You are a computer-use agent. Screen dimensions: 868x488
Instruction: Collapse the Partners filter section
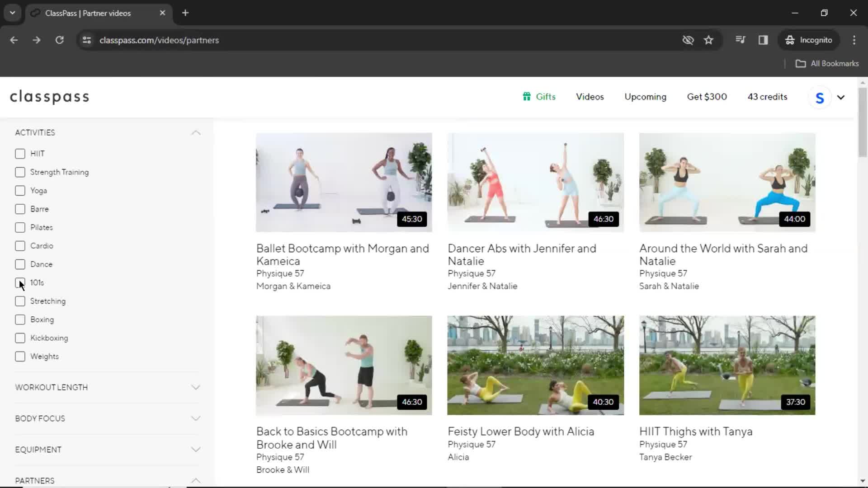(196, 480)
